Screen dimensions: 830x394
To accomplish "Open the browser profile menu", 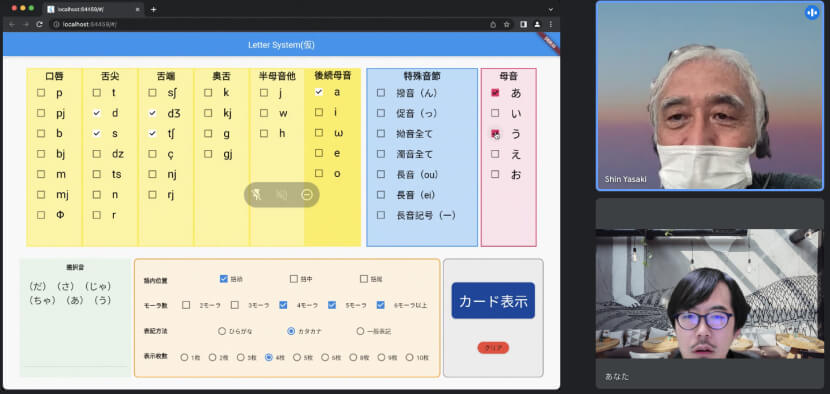I will 537,24.
